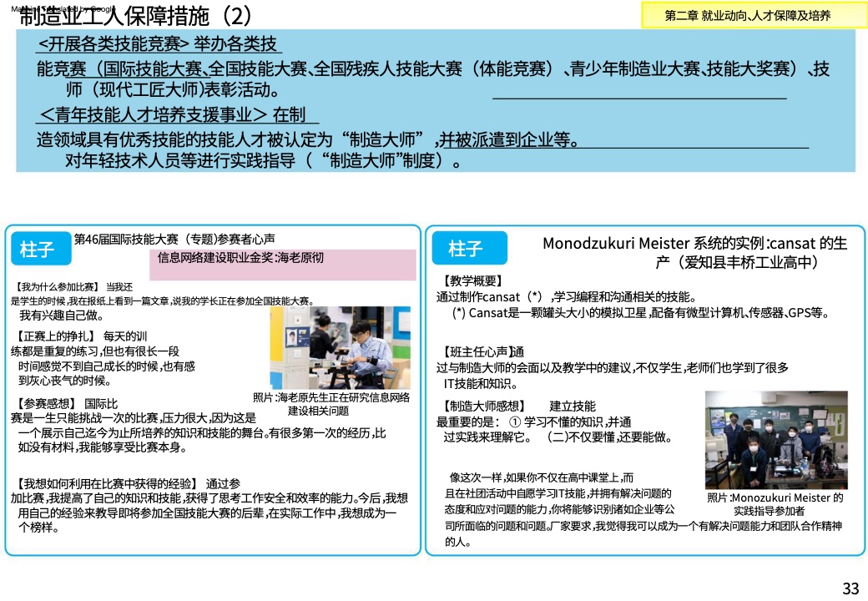
Task: Click the slide title 制造业工人保障措施（2）
Action: click(x=134, y=15)
